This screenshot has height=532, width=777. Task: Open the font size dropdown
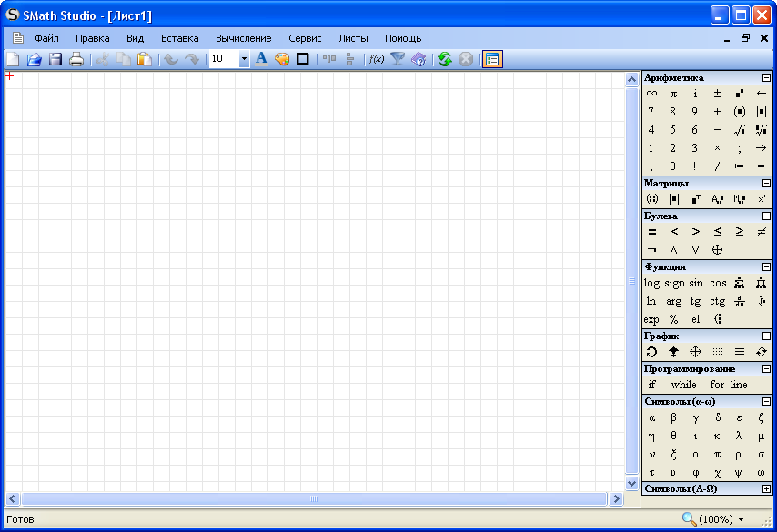click(x=243, y=59)
